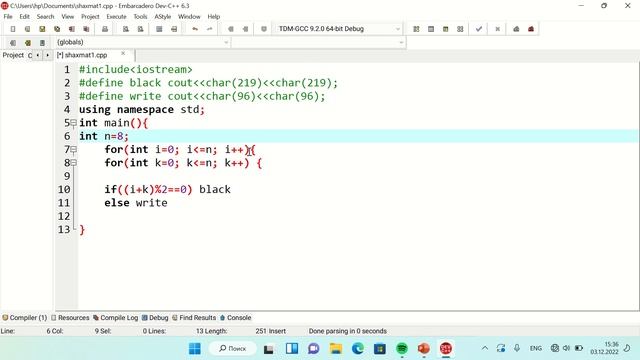
Task: Open the Find Results bottom tab
Action: (194, 318)
